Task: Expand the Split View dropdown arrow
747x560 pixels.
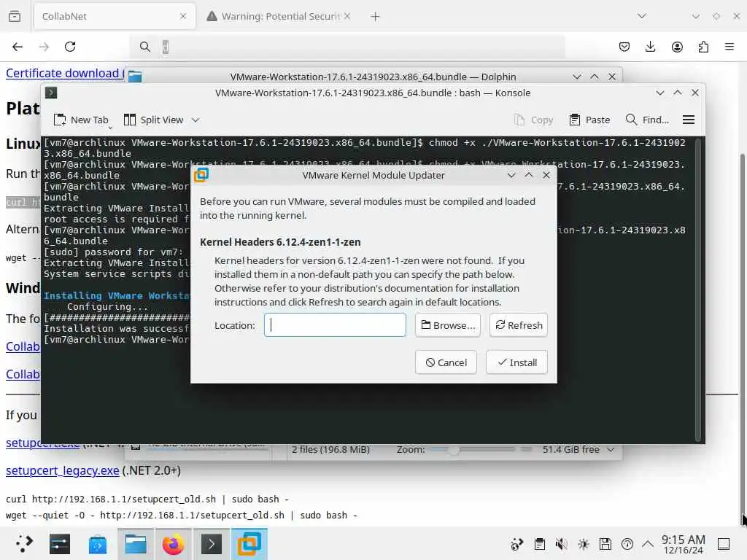Action: point(196,120)
